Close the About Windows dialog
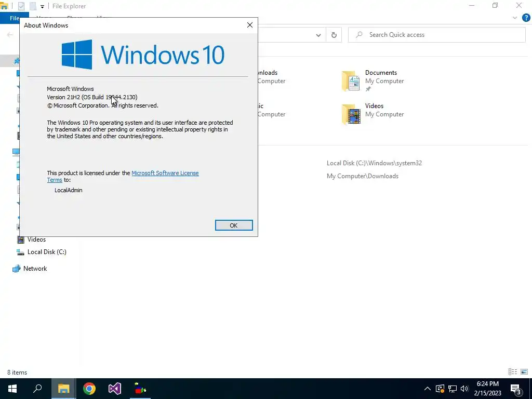 click(x=250, y=25)
